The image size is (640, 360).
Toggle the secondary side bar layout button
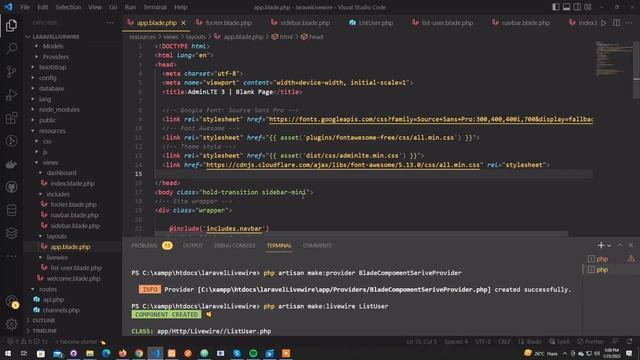[577, 7]
